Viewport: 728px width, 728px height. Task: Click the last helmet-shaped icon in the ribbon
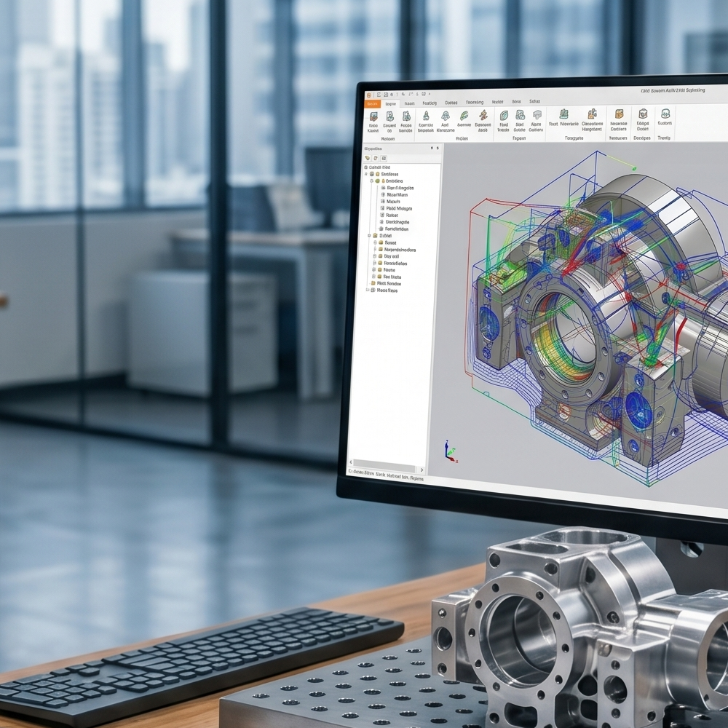[665, 114]
